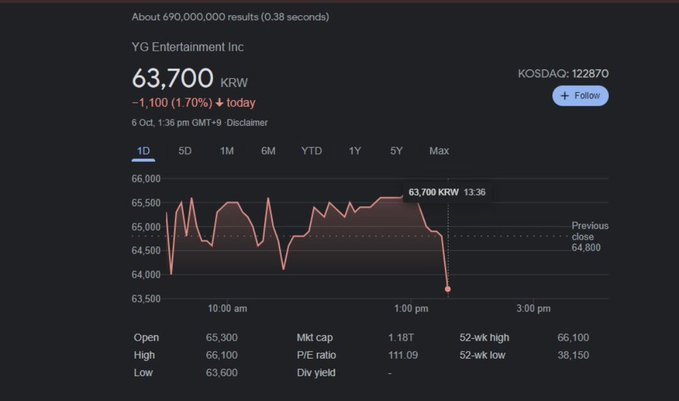Click the 10:00 am axis label
The height and width of the screenshot is (401, 679).
tap(227, 309)
